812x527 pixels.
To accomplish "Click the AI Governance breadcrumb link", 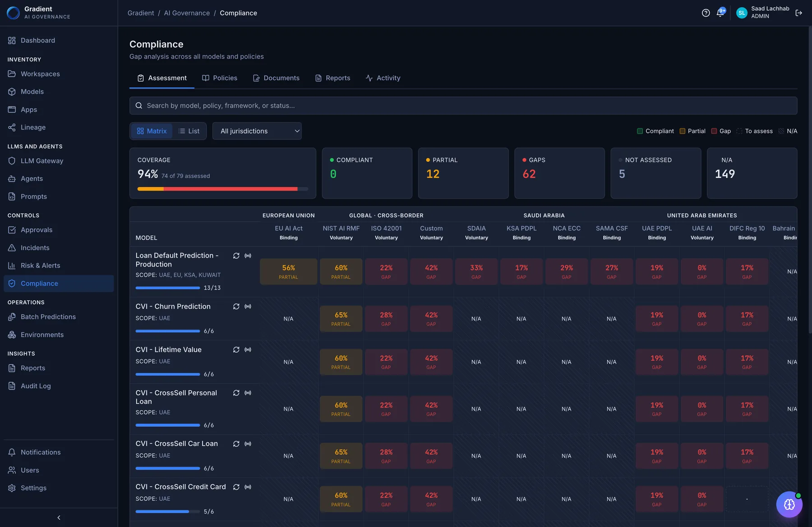I will tap(187, 13).
